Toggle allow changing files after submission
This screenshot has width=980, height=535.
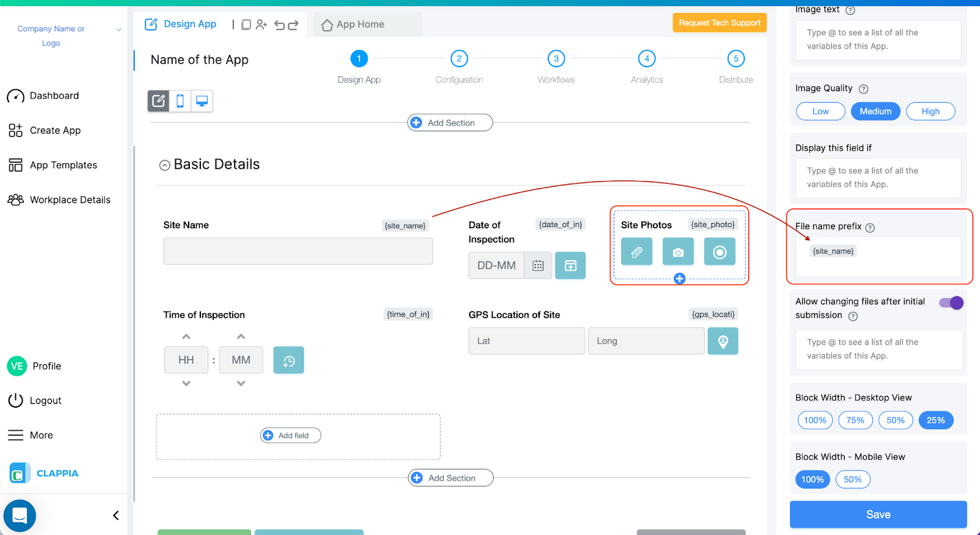point(951,302)
